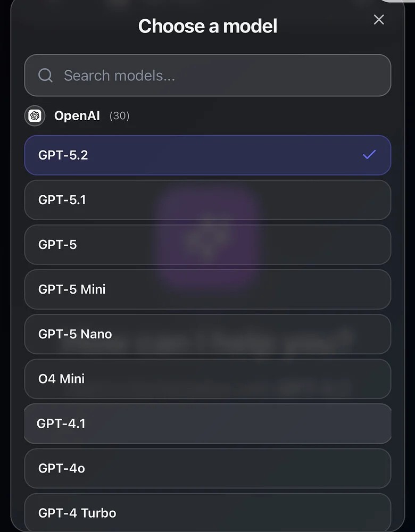
Task: Click the dim backdrop left of the dialog
Action: click(x=5, y=266)
